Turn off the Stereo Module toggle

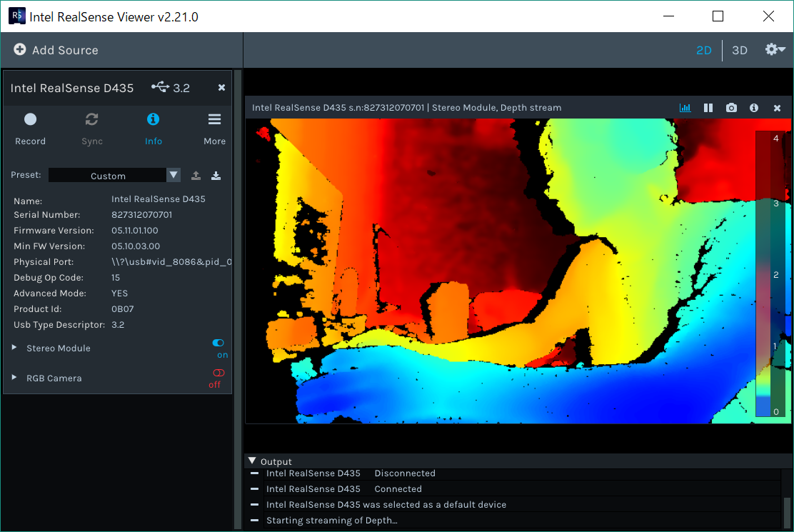point(218,343)
